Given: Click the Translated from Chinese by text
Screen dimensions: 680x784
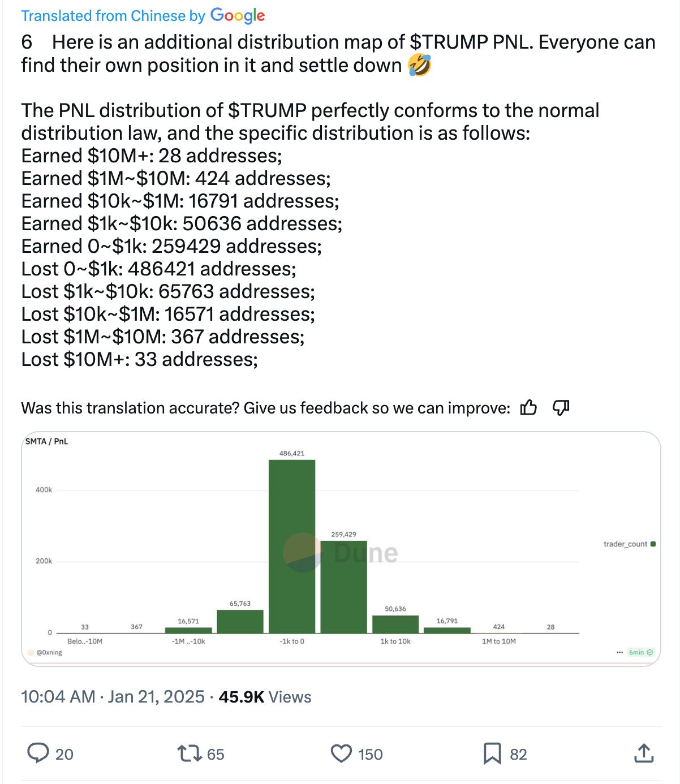Looking at the screenshot, I should [113, 16].
